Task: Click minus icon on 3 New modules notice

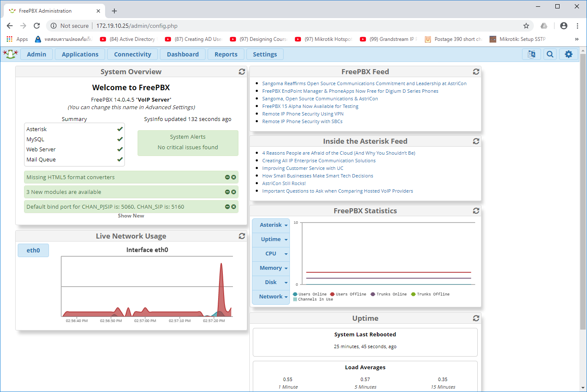Action: pyautogui.click(x=227, y=192)
